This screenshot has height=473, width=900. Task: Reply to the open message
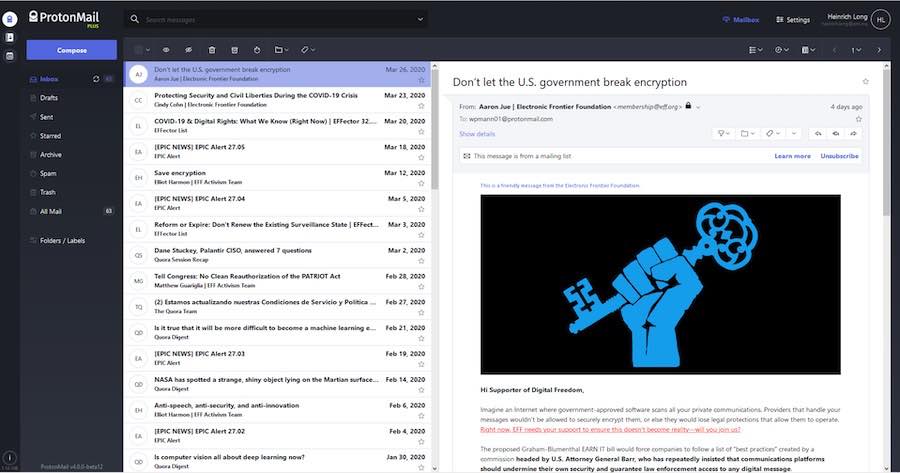818,133
